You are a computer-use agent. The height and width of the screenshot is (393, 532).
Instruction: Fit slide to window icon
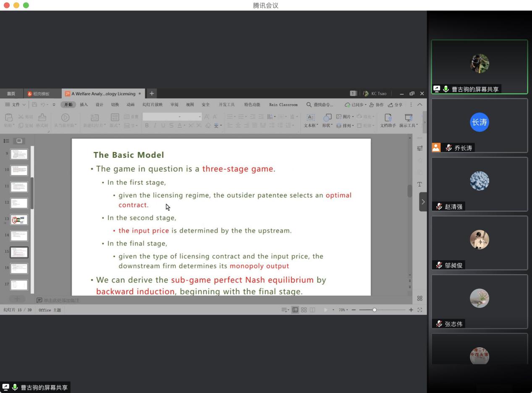point(420,310)
